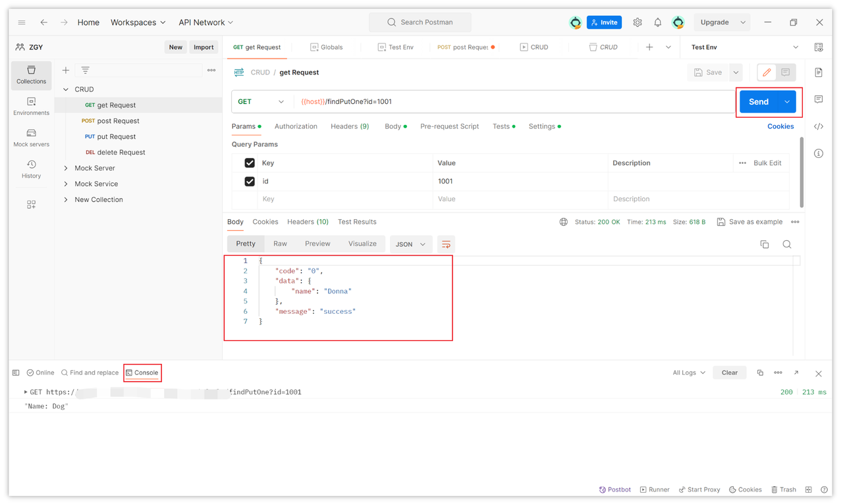Open the code snippet icon in right sidebar

coord(819,126)
